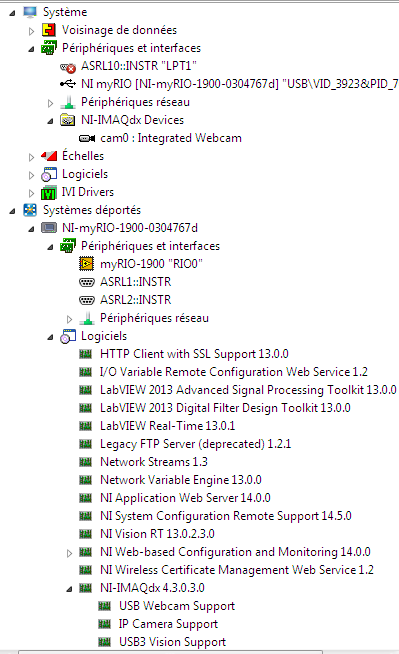Click the horizontal scrollbar at bottom
Viewport: 399px width, 654px height.
(170, 651)
